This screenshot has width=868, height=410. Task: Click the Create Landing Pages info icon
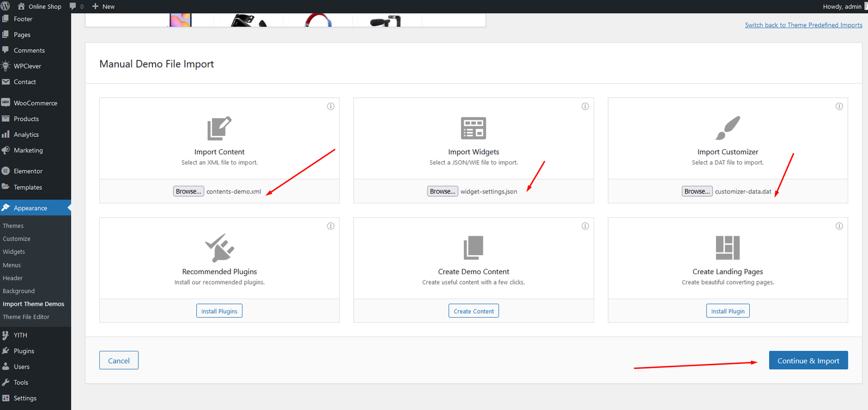coord(839,226)
